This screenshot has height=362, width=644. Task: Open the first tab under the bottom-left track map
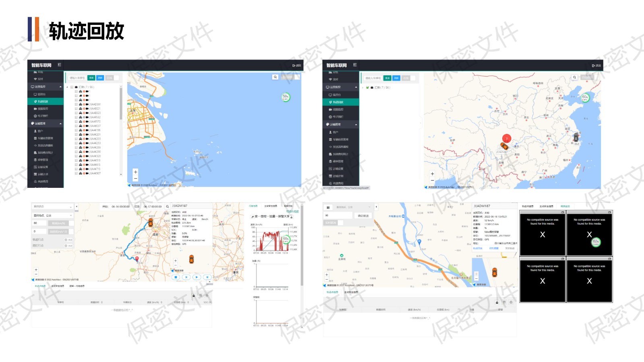(40, 286)
